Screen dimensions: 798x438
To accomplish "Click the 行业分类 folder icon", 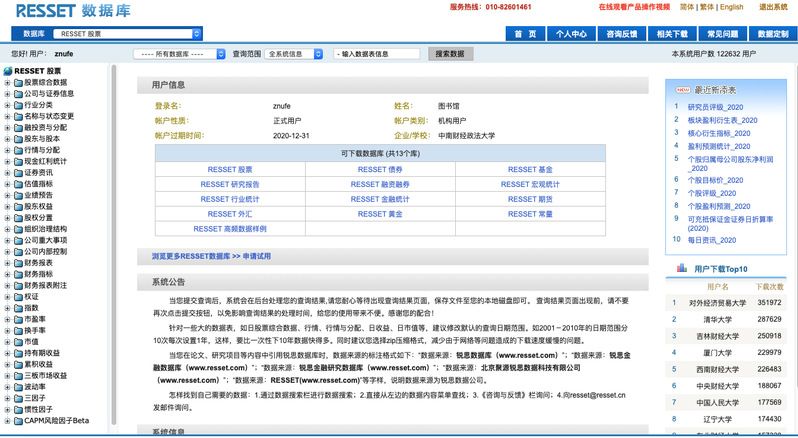I will 18,105.
